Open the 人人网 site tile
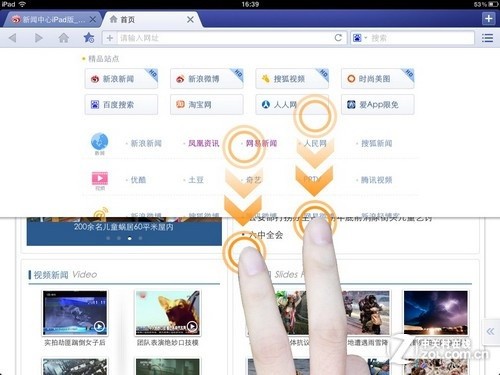This screenshot has width=500, height=375. [292, 105]
